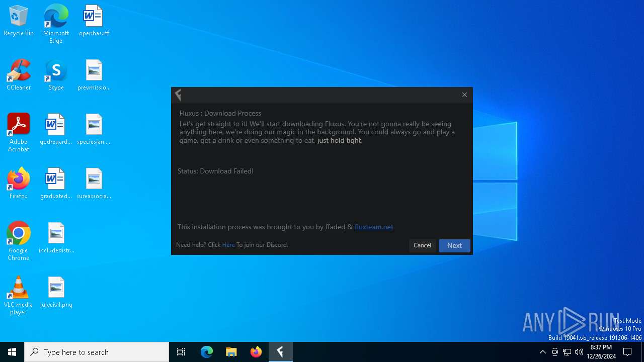Screen dimensions: 644x362
Task: Open the network tray icon
Action: (x=567, y=352)
